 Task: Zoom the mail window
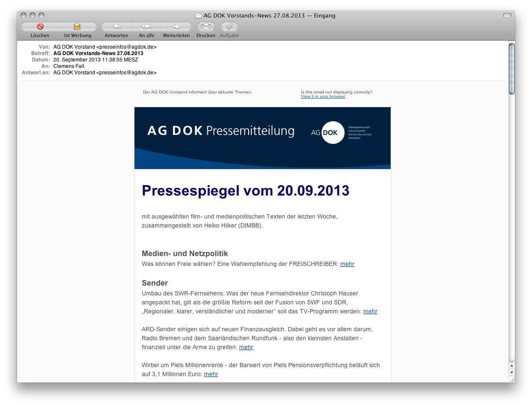[41, 15]
